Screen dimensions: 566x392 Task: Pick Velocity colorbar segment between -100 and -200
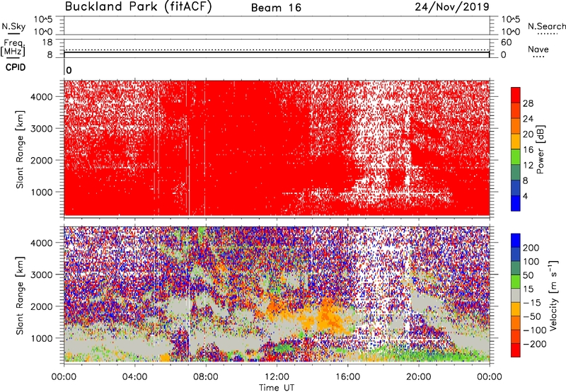516,337
